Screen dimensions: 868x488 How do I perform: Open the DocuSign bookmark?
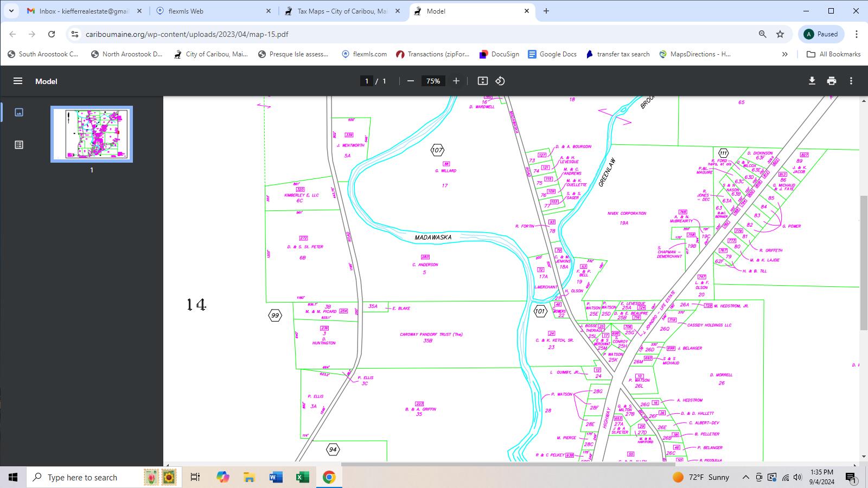click(499, 54)
